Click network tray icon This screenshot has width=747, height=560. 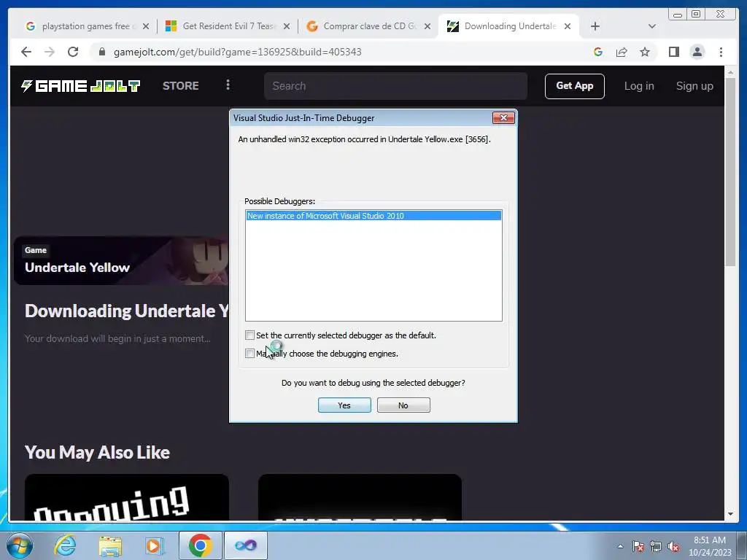(656, 546)
